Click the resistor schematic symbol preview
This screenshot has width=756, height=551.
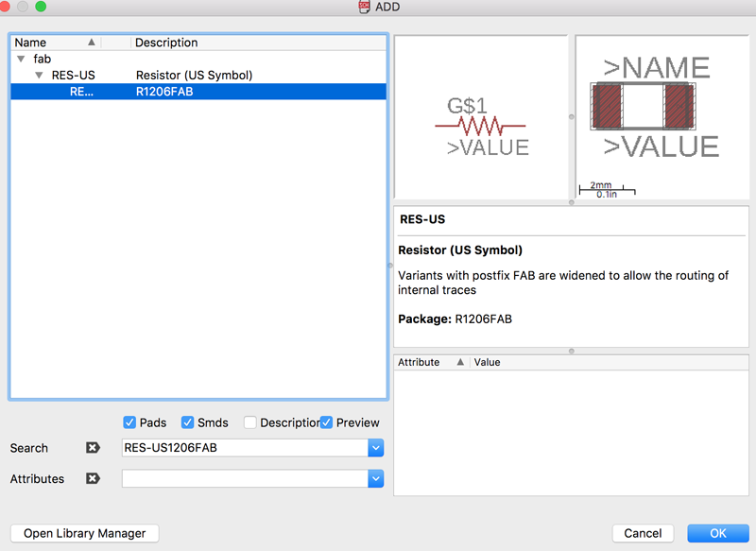coord(481,116)
